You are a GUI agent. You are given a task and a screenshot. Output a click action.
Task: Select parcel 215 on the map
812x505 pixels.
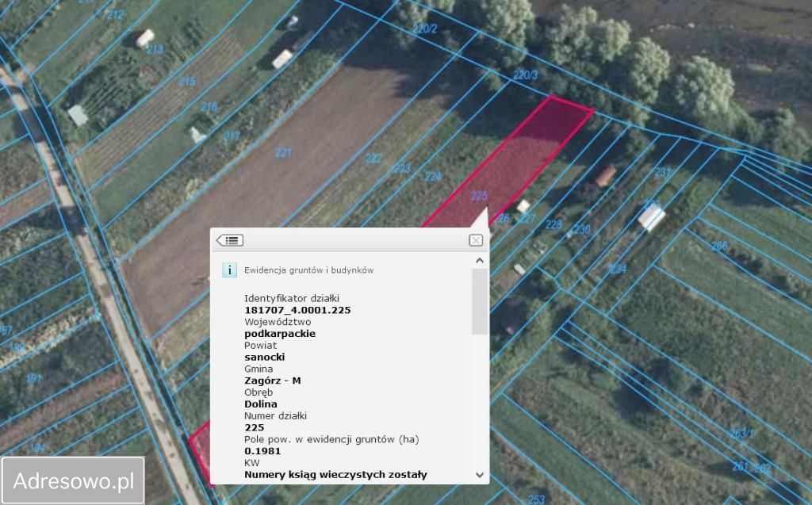point(186,81)
